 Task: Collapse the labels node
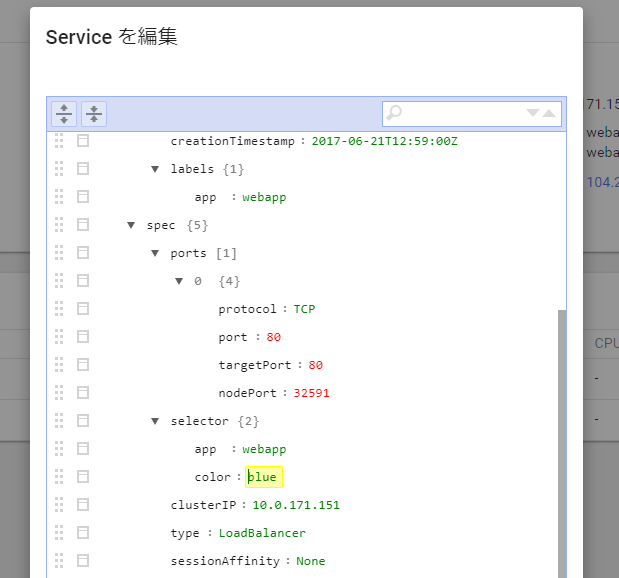155,169
